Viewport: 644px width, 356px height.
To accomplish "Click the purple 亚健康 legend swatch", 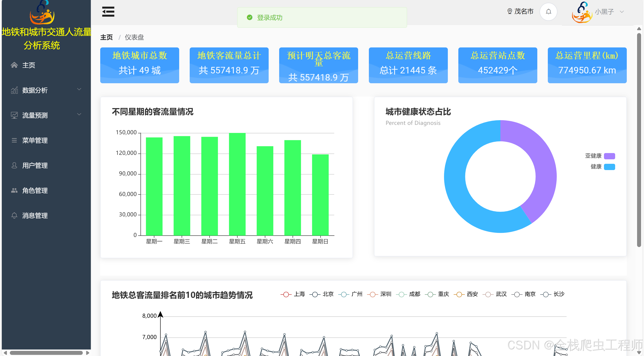I will click(x=609, y=156).
